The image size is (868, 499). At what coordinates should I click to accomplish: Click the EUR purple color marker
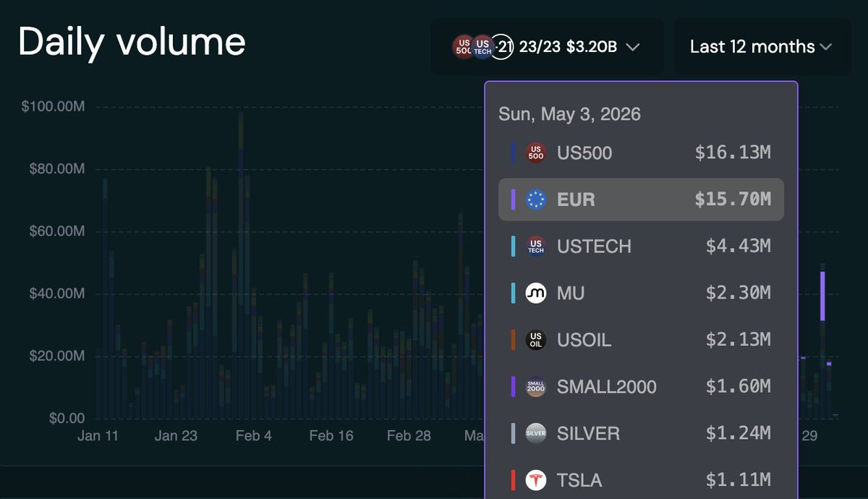(513, 200)
